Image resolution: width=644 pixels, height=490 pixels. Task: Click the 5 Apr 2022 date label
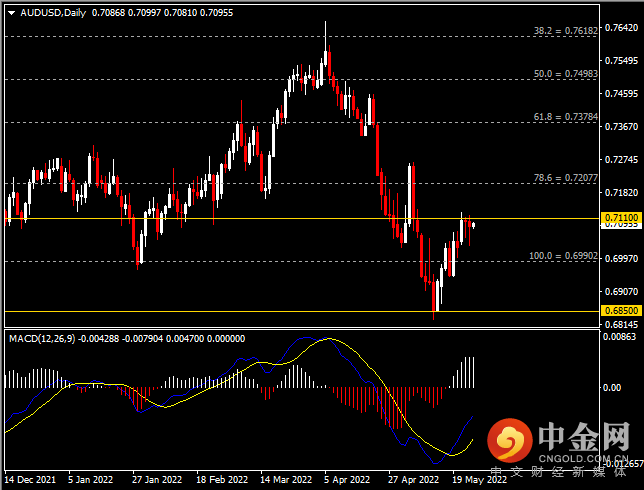click(x=347, y=480)
